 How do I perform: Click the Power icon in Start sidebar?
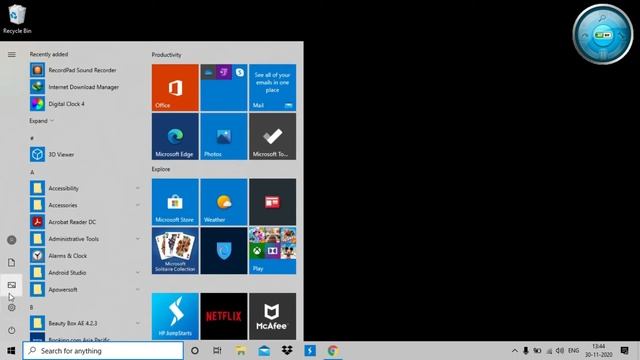(x=11, y=330)
